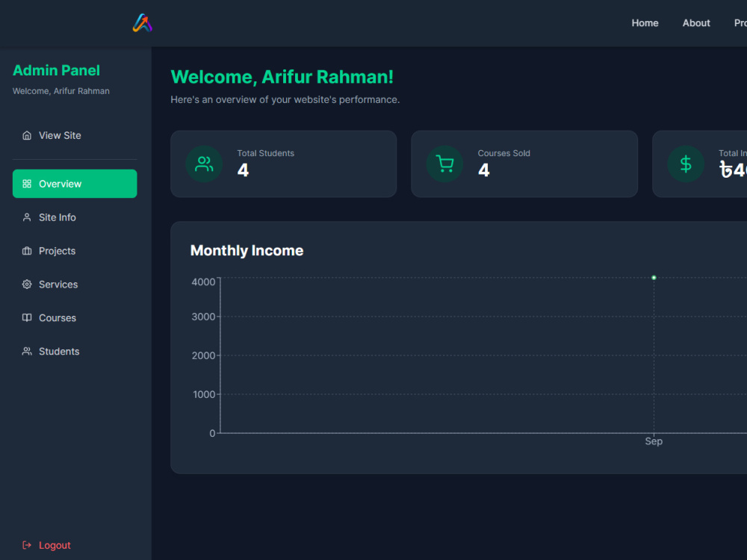Click the Admin Panel heading
The width and height of the screenshot is (747, 560).
click(x=56, y=70)
